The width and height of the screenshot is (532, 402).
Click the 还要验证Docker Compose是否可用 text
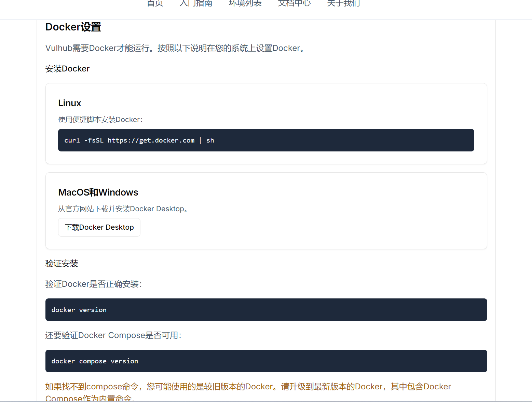[x=113, y=335]
